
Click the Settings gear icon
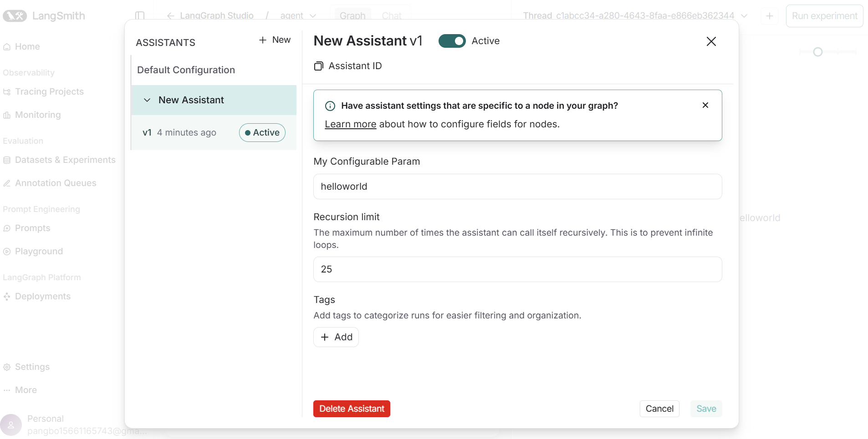point(7,367)
